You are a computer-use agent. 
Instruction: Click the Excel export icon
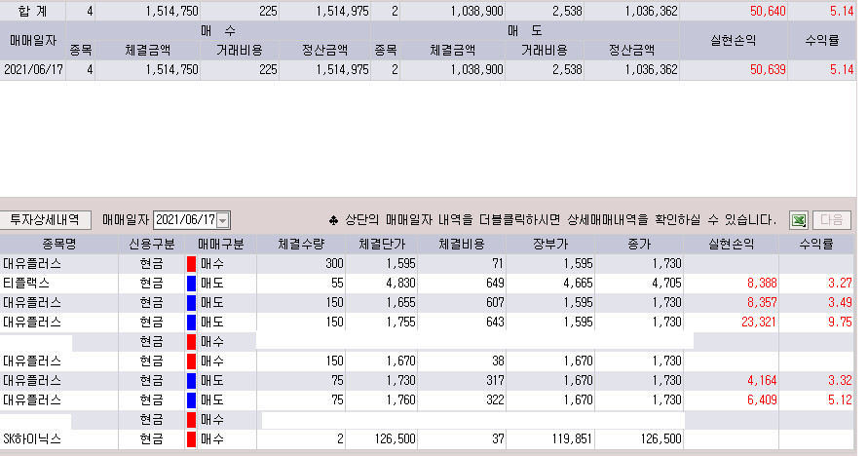coord(798,220)
